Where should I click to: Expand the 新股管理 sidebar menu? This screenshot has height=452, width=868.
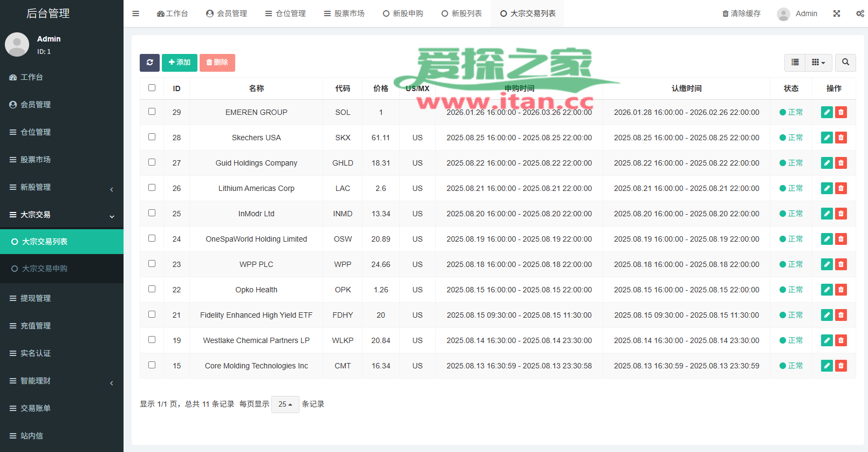pos(61,187)
